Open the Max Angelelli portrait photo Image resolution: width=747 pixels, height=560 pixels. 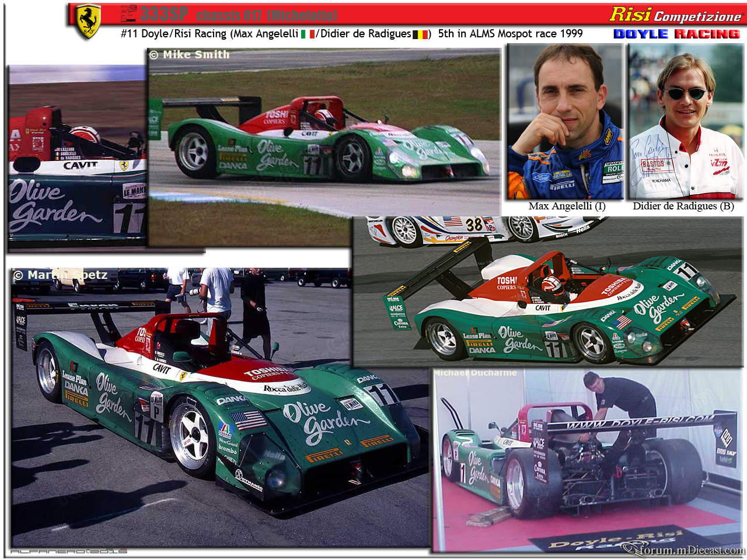click(565, 122)
